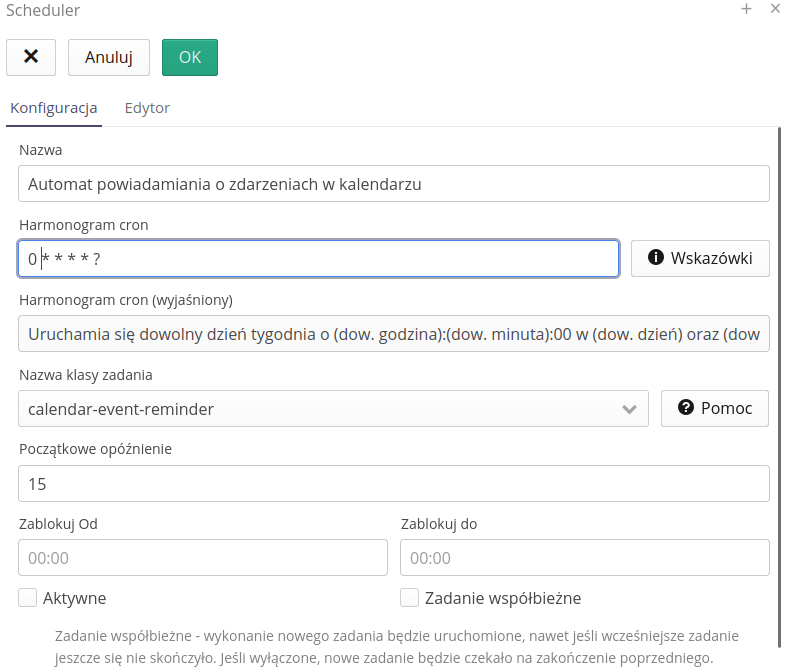Select the Konfiguracja tab

click(53, 108)
